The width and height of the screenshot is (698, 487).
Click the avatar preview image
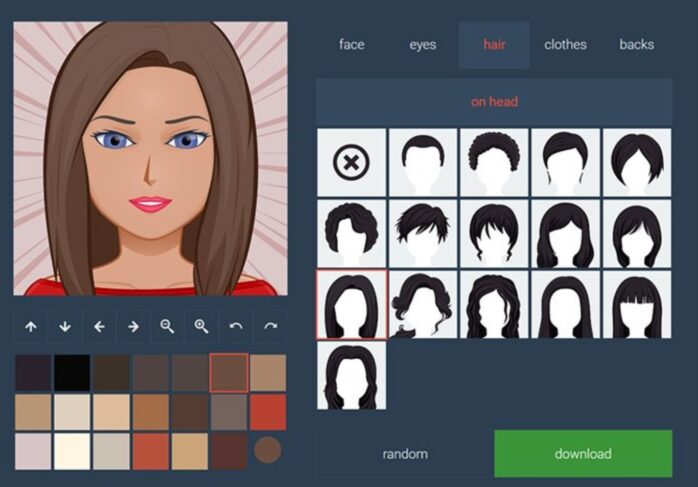tap(150, 158)
